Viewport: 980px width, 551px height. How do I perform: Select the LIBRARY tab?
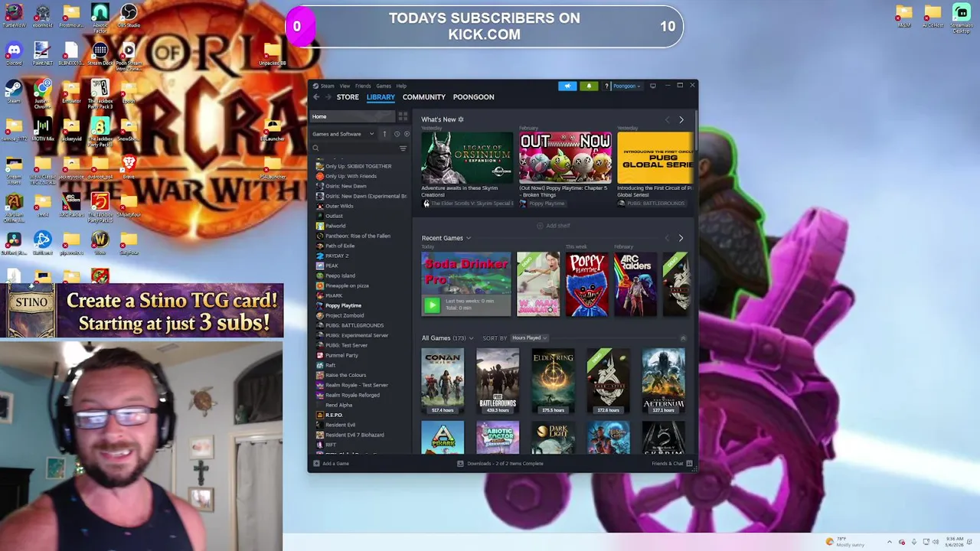point(381,97)
